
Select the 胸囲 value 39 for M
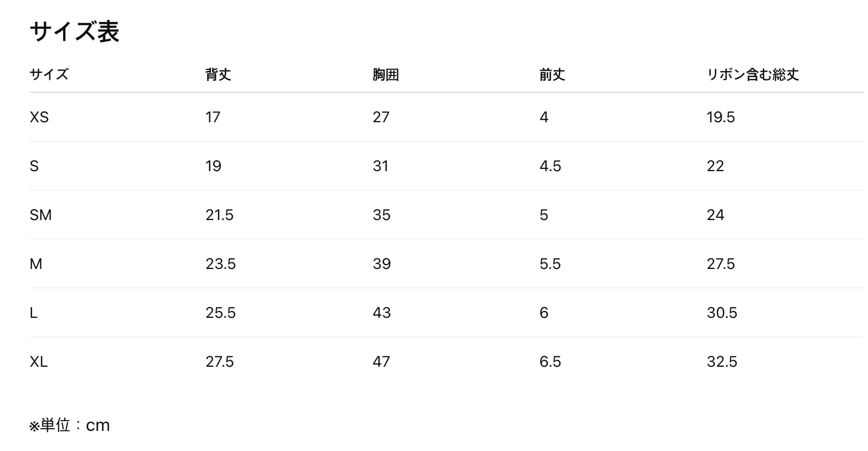click(381, 264)
